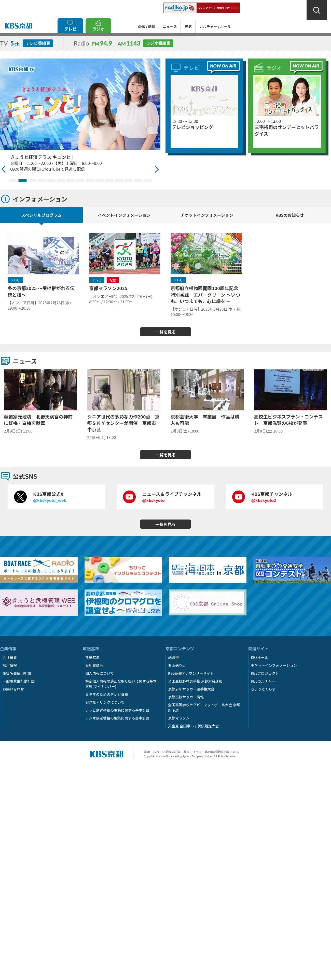Image resolution: width=331 pixels, height=980 pixels.
Task: Open 祇園祭 footer link
Action: [x=173, y=657]
